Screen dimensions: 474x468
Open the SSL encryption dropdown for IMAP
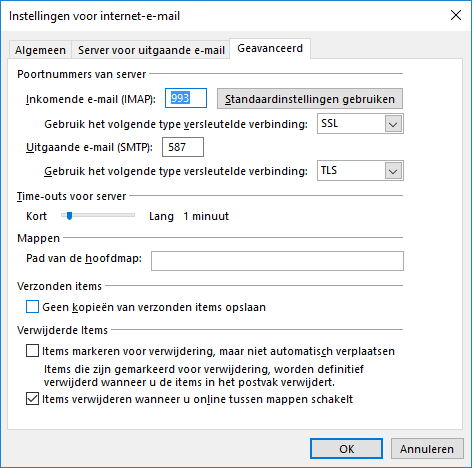[360, 124]
